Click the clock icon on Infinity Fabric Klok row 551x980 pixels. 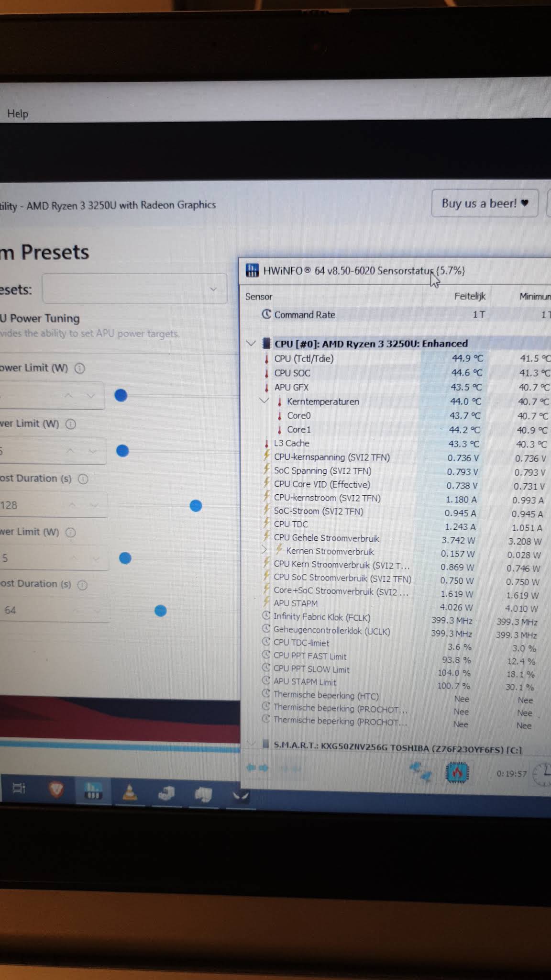(266, 616)
